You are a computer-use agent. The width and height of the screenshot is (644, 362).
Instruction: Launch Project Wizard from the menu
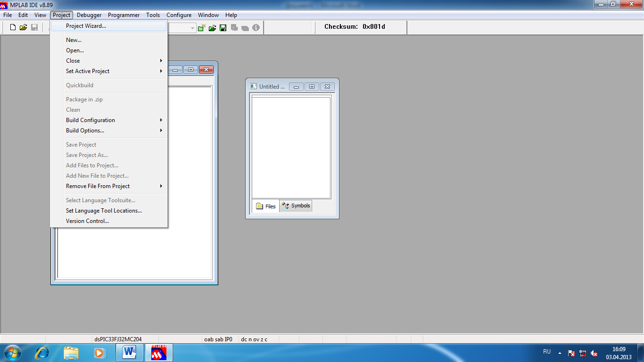(109, 26)
